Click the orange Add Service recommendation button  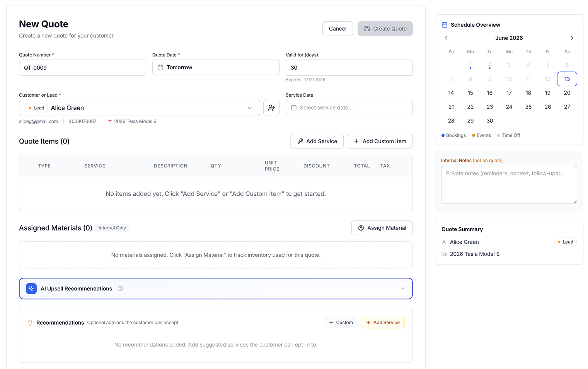pos(383,323)
